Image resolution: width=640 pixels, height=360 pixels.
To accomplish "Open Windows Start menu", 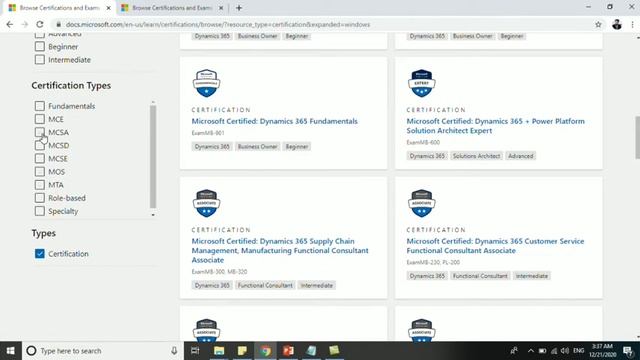I will (11, 351).
